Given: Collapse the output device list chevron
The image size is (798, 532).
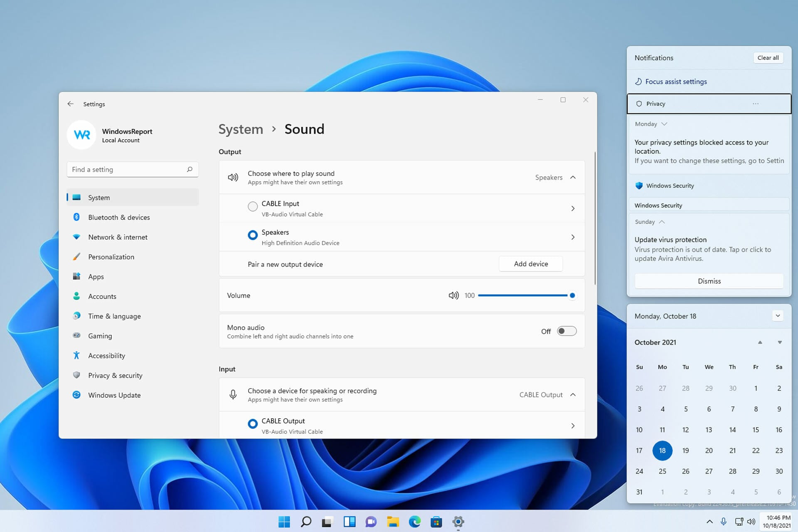Looking at the screenshot, I should (x=573, y=177).
